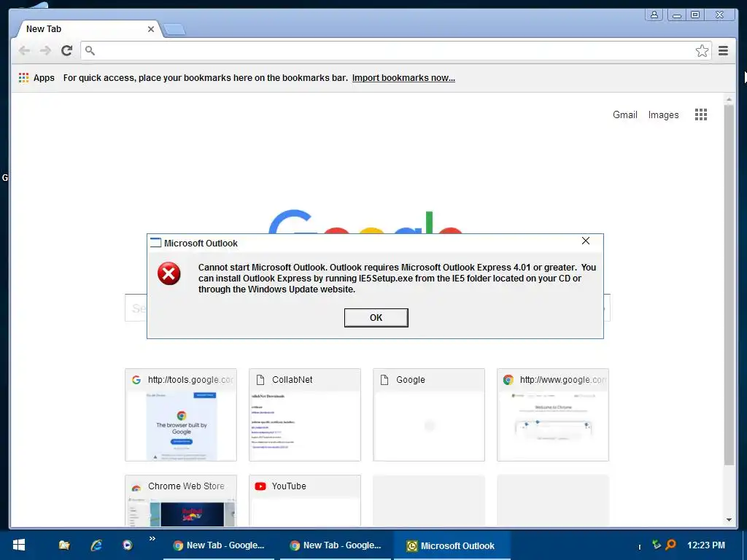The image size is (747, 560).
Task: Click the vertical page scrollbar
Action: point(729,285)
